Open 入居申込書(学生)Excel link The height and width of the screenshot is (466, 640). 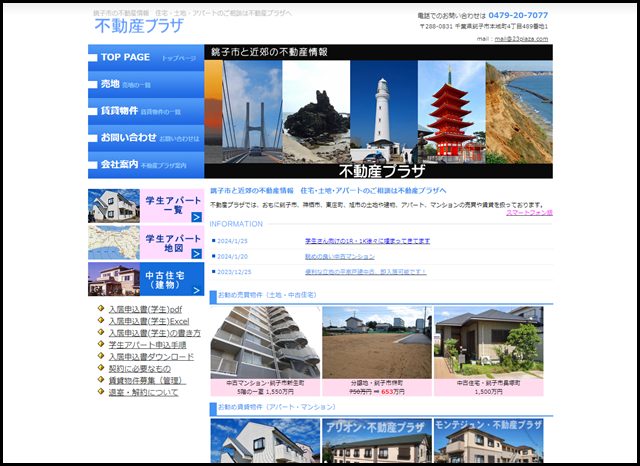(149, 321)
